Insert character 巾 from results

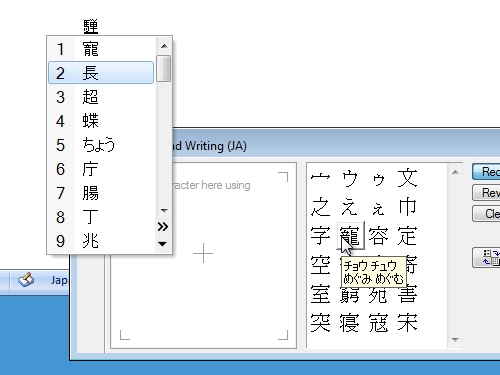(x=407, y=207)
